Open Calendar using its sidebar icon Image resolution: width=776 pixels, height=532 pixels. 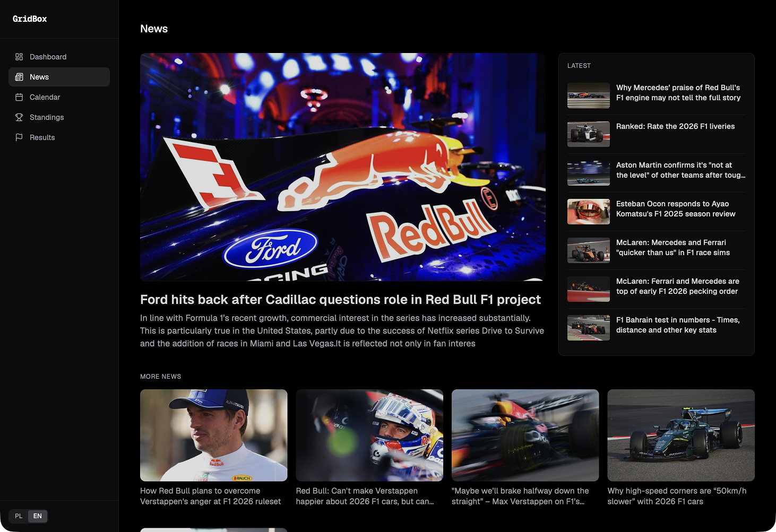tap(19, 97)
